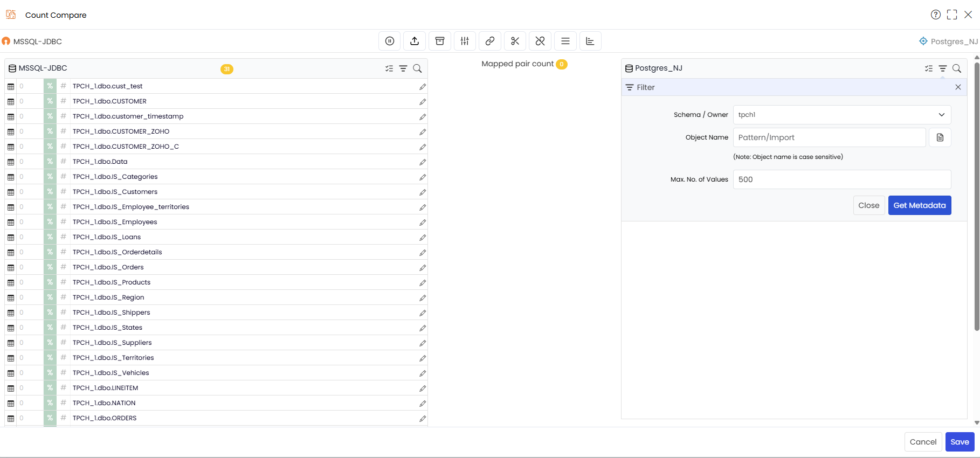Click the bar chart toolbar icon
980x458 pixels.
590,41
